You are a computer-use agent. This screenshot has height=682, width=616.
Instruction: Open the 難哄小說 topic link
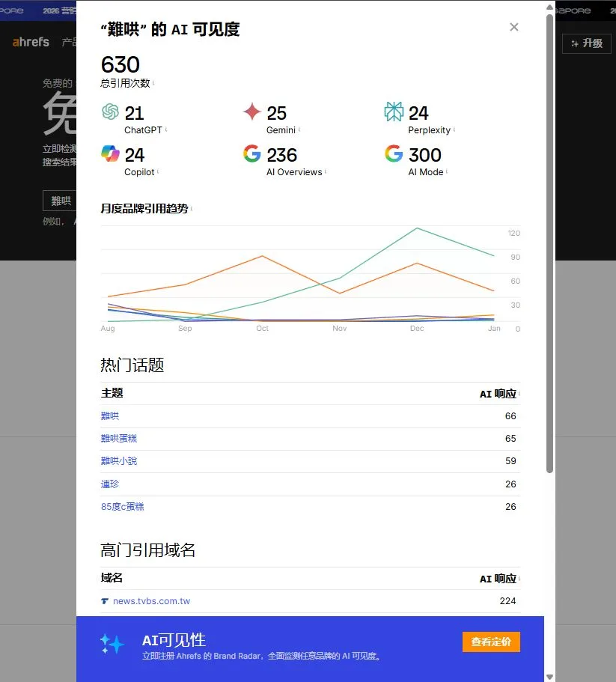pyautogui.click(x=119, y=461)
